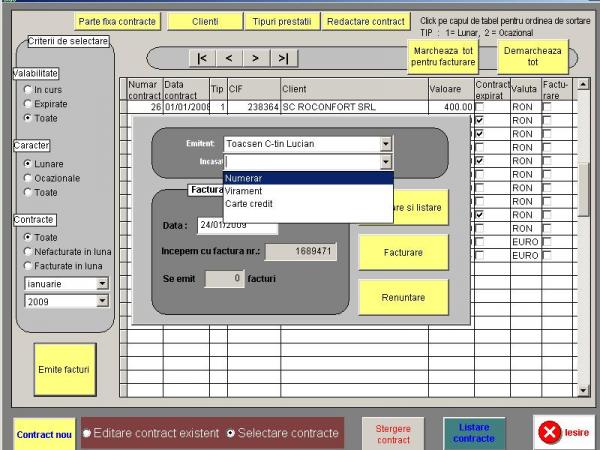The height and width of the screenshot is (450, 600).
Task: Jump to last record navigation button
Action: click(283, 58)
